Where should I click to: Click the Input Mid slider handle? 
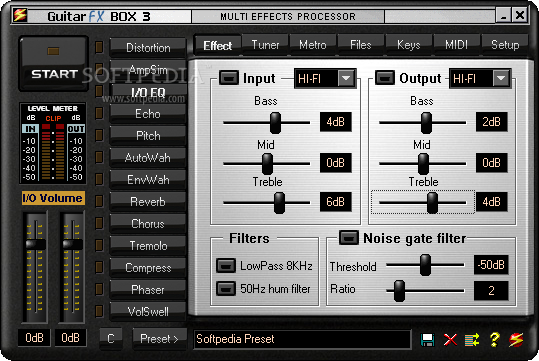click(267, 164)
